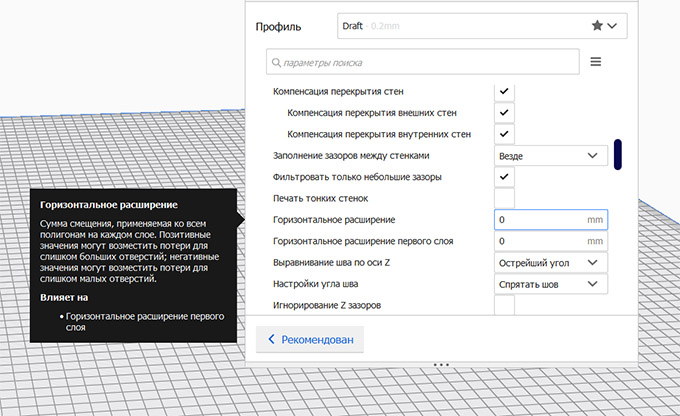The image size is (680, 416).
Task: Click the Горизонтальное расширение setting label
Action: pyautogui.click(x=334, y=219)
